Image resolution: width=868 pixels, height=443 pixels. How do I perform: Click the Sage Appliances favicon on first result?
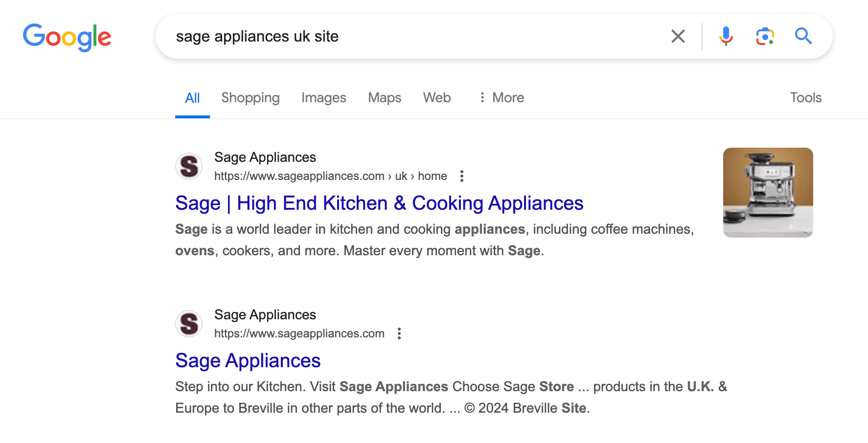tap(188, 166)
